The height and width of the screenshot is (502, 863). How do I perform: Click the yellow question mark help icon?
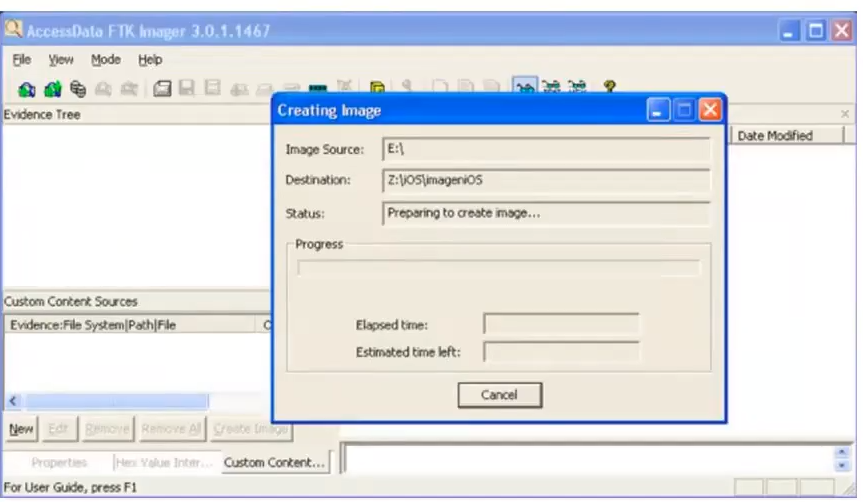point(609,86)
